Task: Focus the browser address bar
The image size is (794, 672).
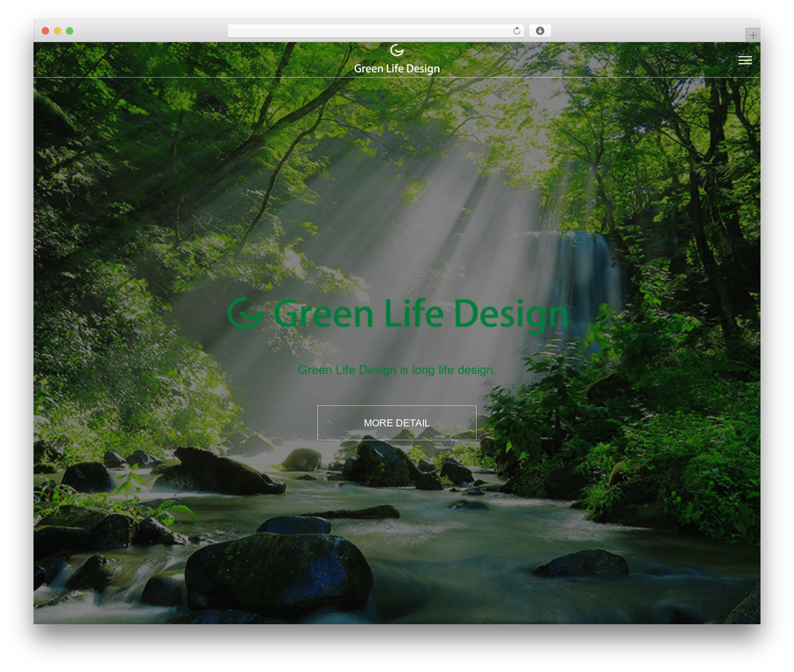Action: [375, 31]
